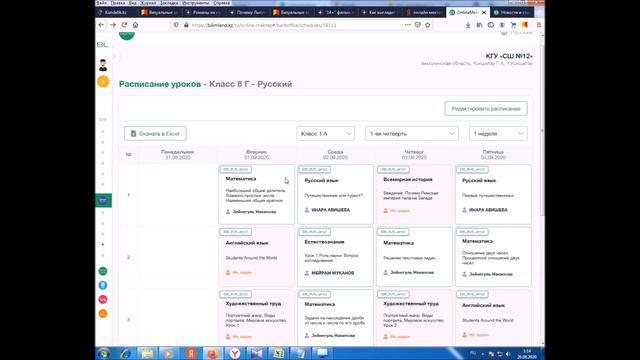Open the Yandex red icon in taskbar

click(191, 353)
